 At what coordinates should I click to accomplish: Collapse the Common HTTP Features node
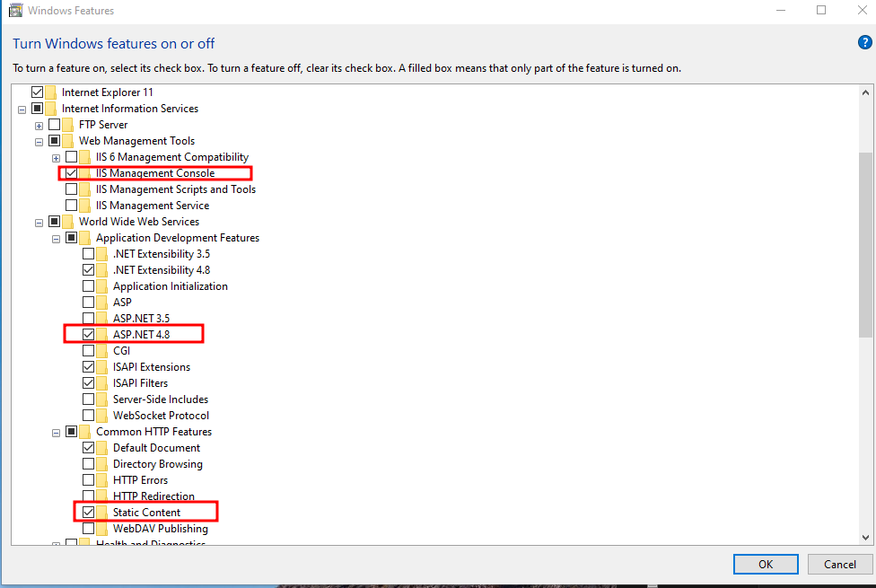click(x=57, y=432)
